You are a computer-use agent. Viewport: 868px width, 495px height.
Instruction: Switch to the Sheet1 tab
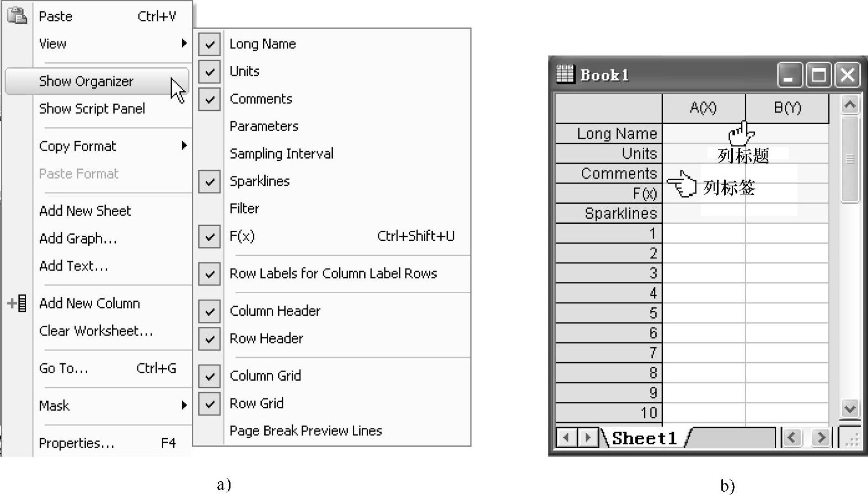pyautogui.click(x=644, y=438)
